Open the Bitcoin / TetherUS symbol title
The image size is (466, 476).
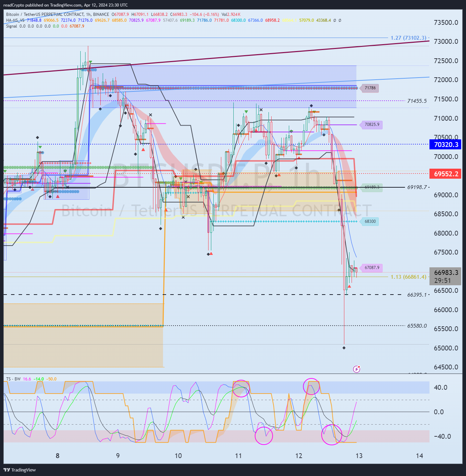pos(58,14)
